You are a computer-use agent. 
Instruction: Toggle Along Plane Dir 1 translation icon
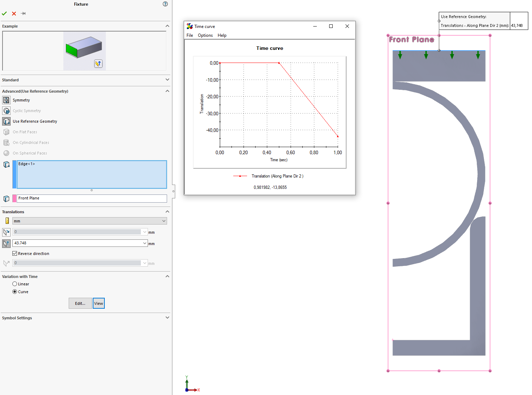point(6,232)
